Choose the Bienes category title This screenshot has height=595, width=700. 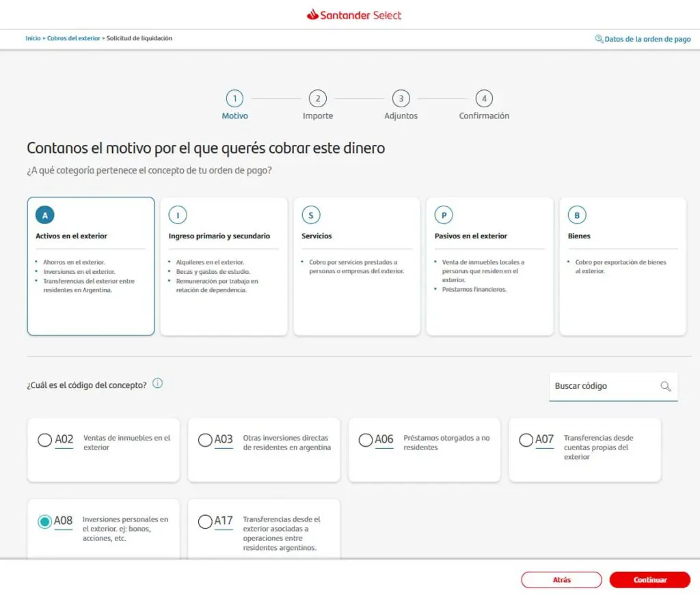coord(579,236)
